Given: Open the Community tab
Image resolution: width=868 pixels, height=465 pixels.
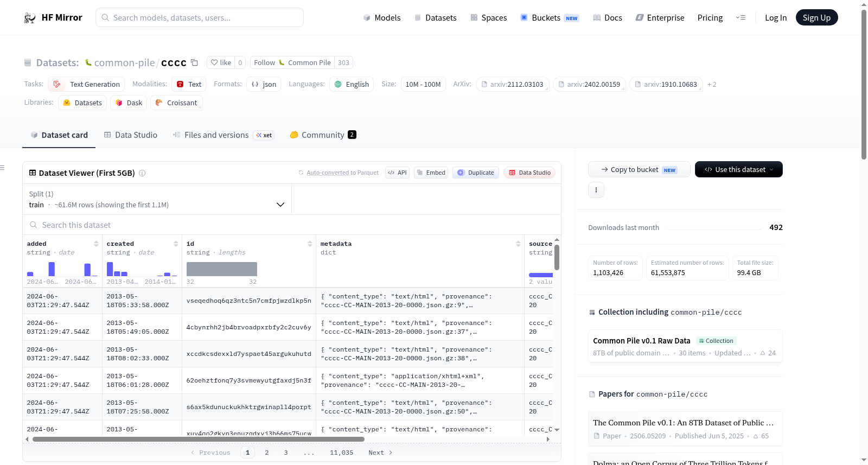Looking at the screenshot, I should click(x=323, y=135).
